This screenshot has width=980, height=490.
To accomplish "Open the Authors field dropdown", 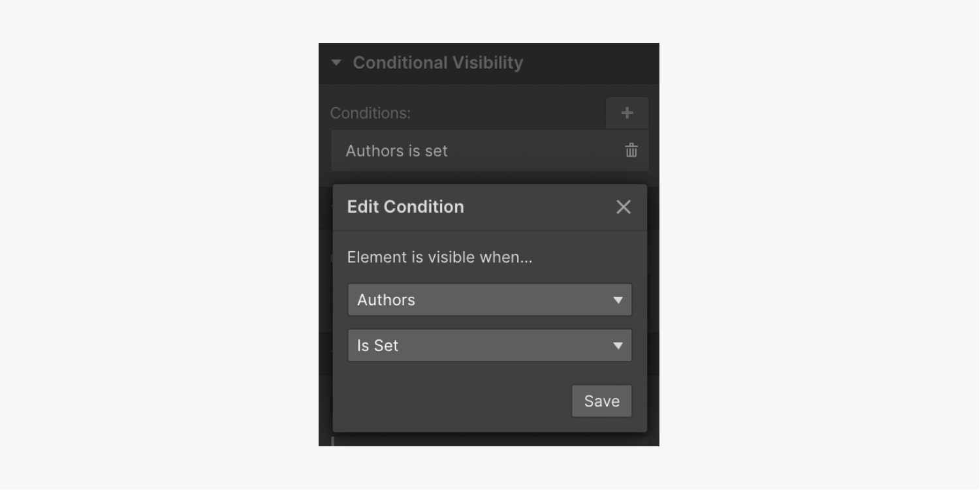I will [490, 300].
